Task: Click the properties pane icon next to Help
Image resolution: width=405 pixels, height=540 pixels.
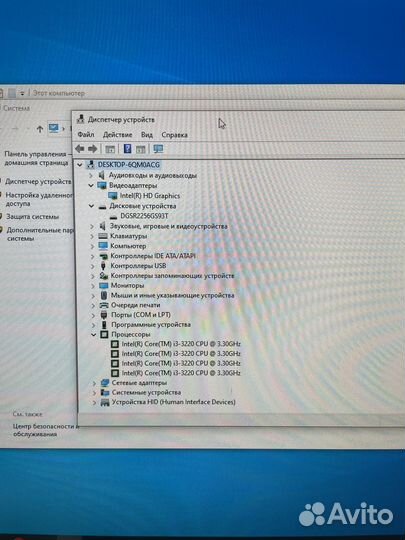Action: pyautogui.click(x=141, y=149)
